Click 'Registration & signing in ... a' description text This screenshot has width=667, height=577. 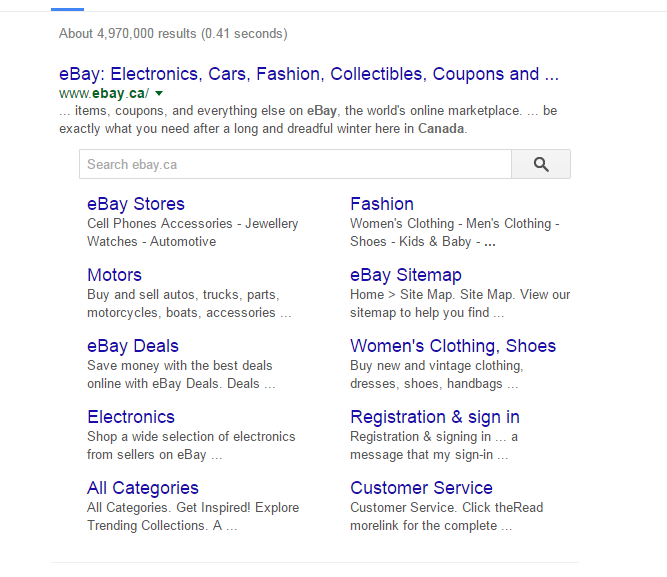[434, 437]
